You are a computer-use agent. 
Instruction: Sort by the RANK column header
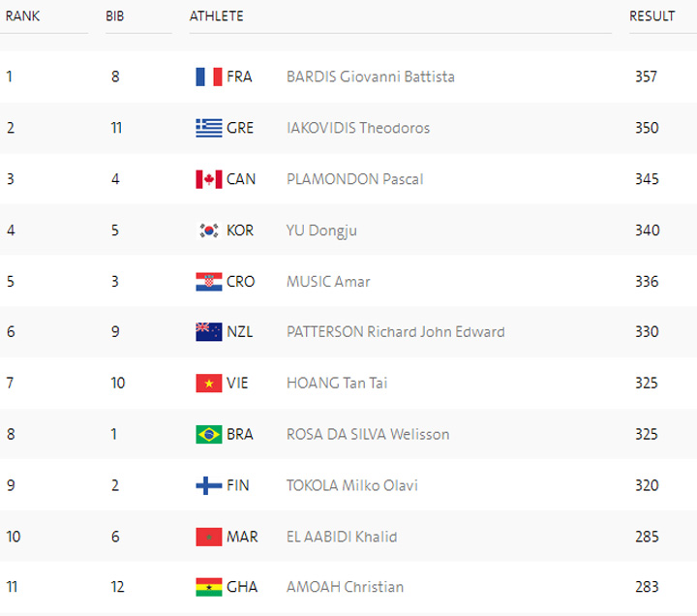[22, 16]
